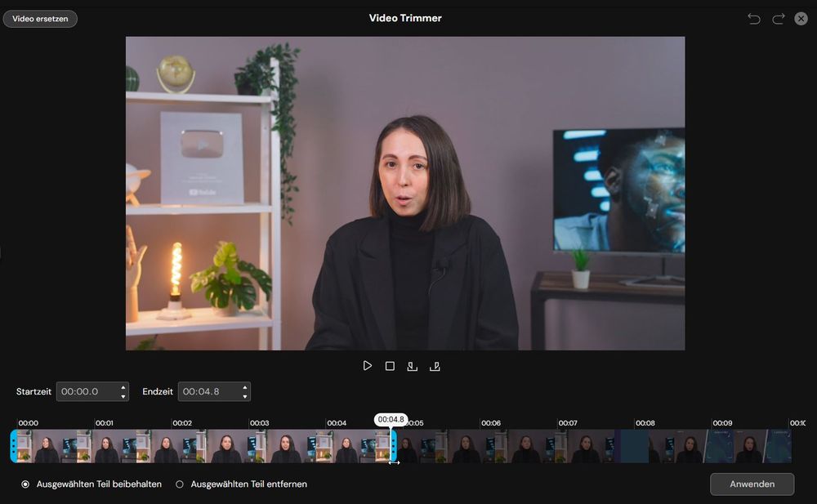The height and width of the screenshot is (504, 817).
Task: Click the 00:04.8 playhead marker
Action: 391,419
